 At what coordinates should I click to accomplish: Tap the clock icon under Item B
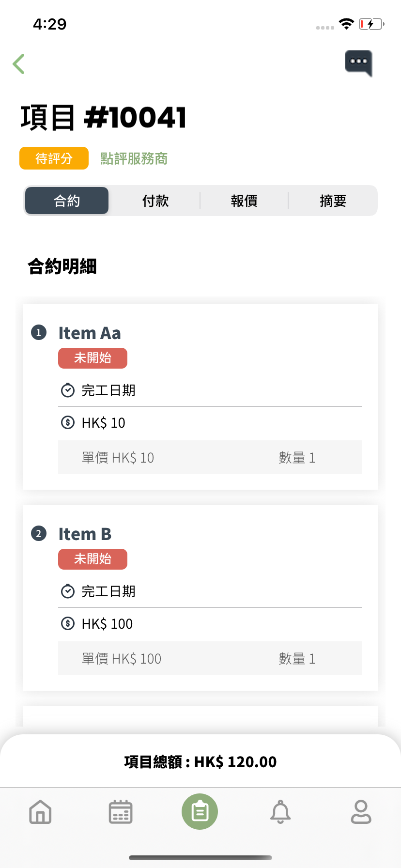pos(68,591)
